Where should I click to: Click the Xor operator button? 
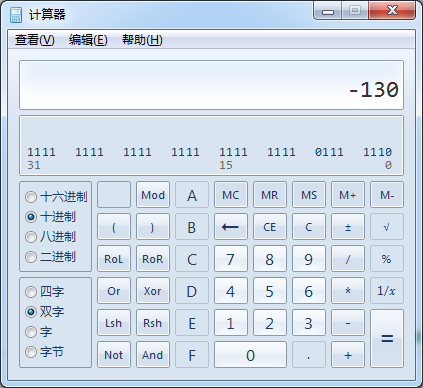[153, 291]
